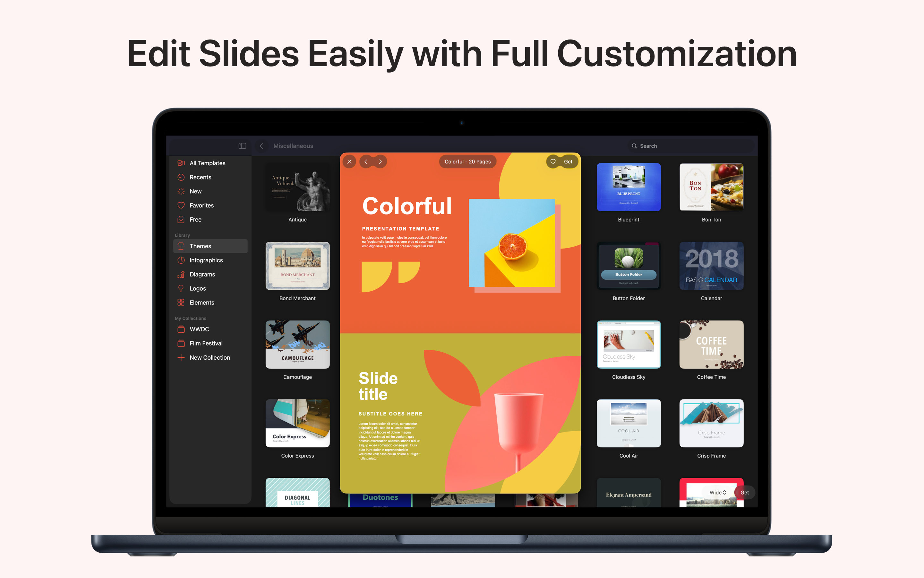Click the Coffee Time caption text
Image resolution: width=924 pixels, height=578 pixels.
pos(711,377)
